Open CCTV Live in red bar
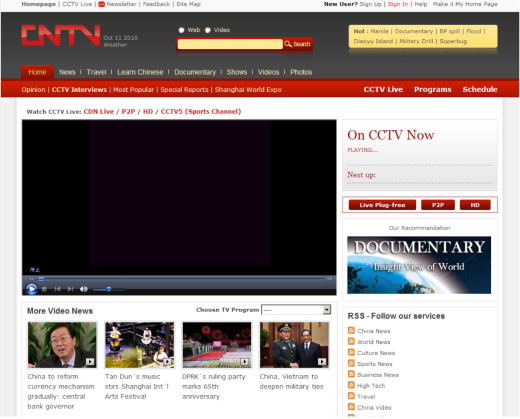 [383, 89]
